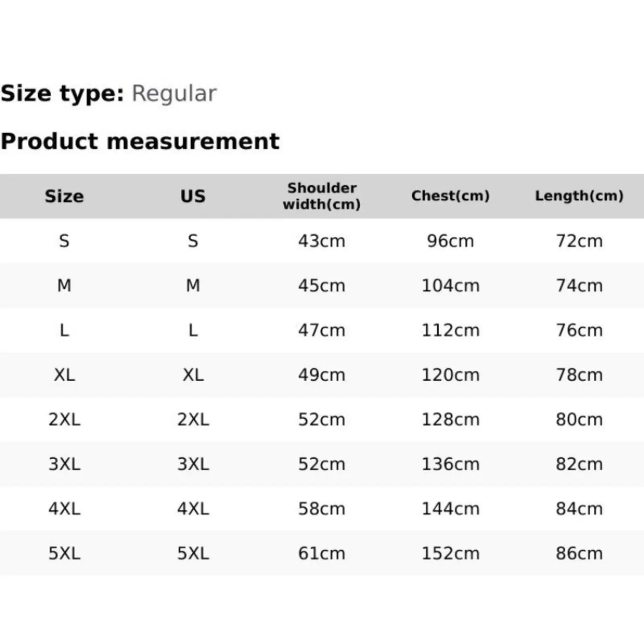Image resolution: width=644 pixels, height=644 pixels.
Task: Click the "Length(cm)" column header
Action: click(579, 196)
